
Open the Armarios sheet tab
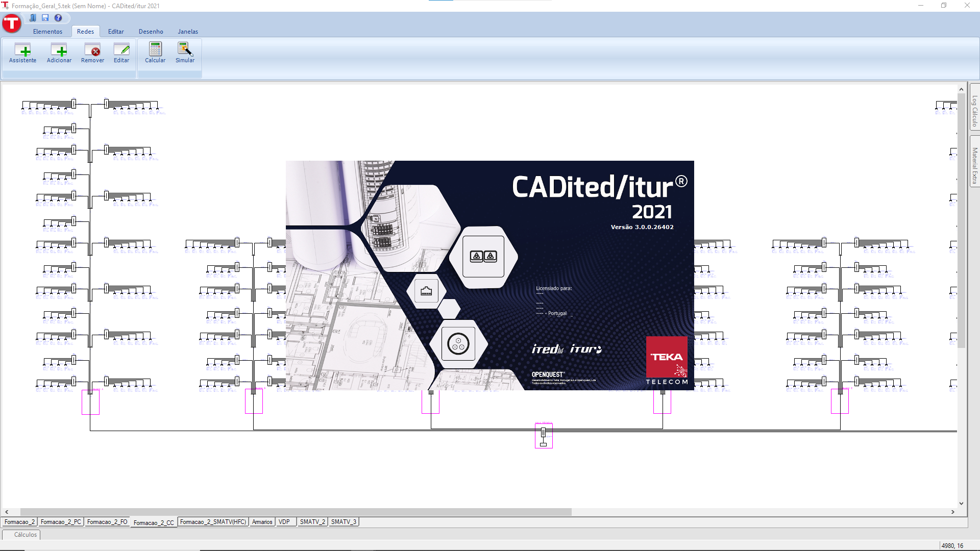coord(262,522)
